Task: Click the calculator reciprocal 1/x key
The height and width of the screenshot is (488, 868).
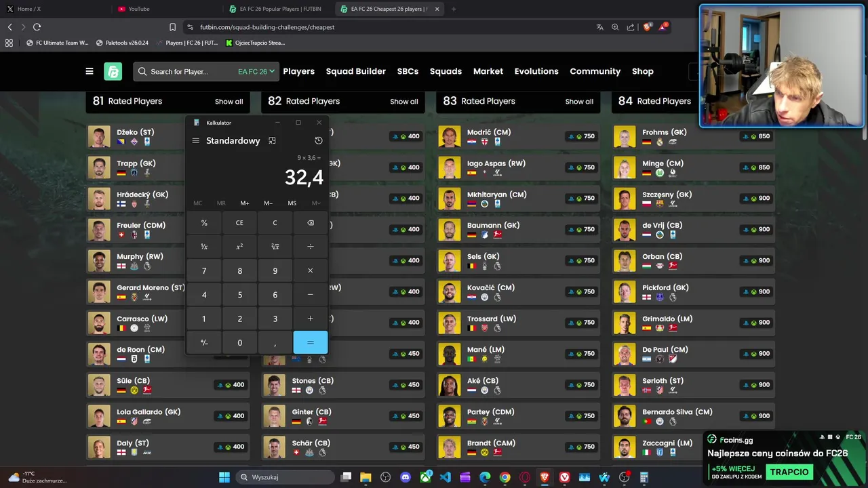Action: (204, 247)
